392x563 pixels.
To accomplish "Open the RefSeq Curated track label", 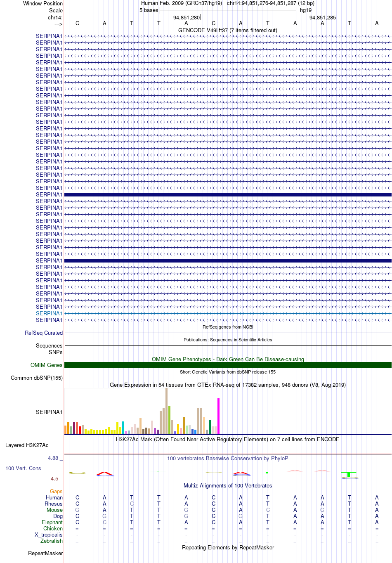I will pos(44,333).
